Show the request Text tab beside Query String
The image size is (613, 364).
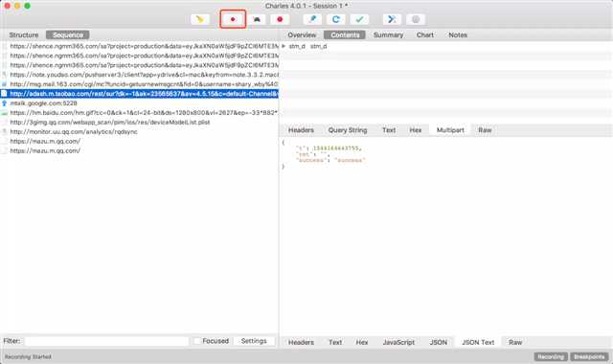(389, 130)
